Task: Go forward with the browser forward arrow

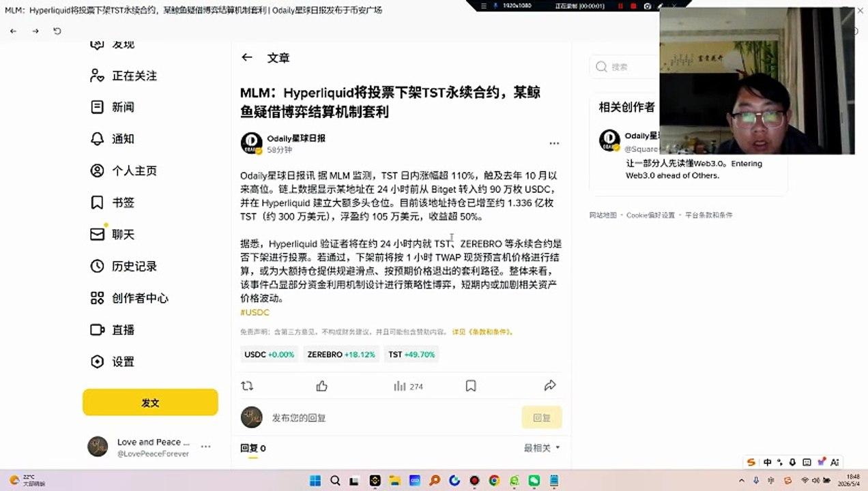Action: pos(35,31)
